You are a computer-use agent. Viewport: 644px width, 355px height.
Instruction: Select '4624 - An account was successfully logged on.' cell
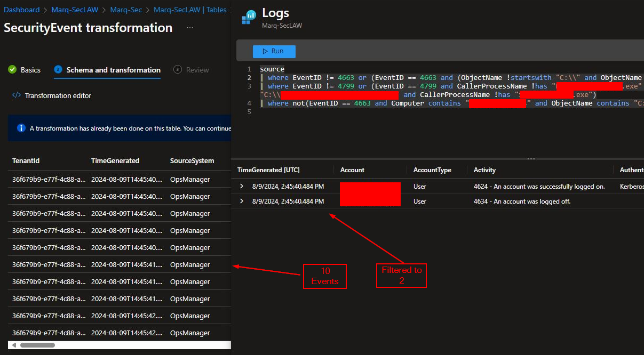tap(539, 187)
